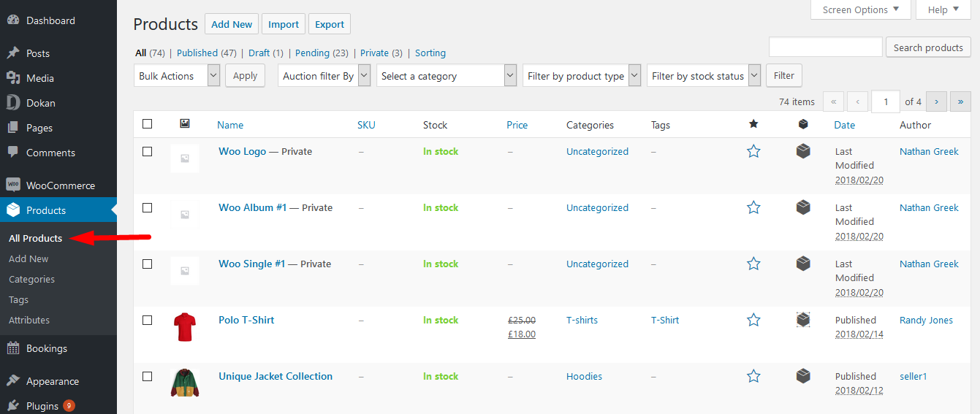Image resolution: width=980 pixels, height=414 pixels.
Task: Click the Bookings calendar icon
Action: click(13, 348)
